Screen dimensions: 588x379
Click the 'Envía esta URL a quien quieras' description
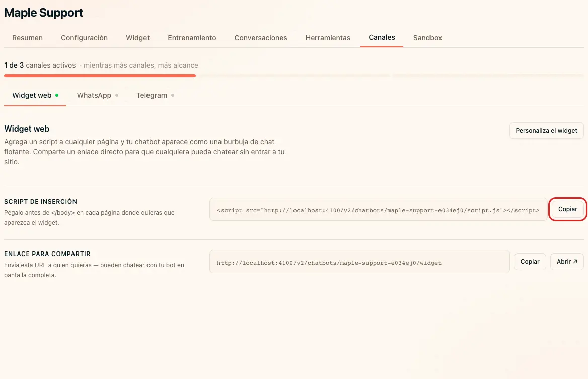(94, 270)
